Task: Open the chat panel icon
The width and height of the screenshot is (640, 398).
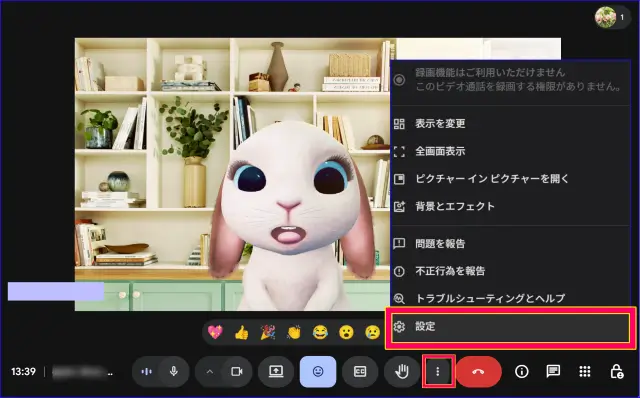Action: coord(553,371)
